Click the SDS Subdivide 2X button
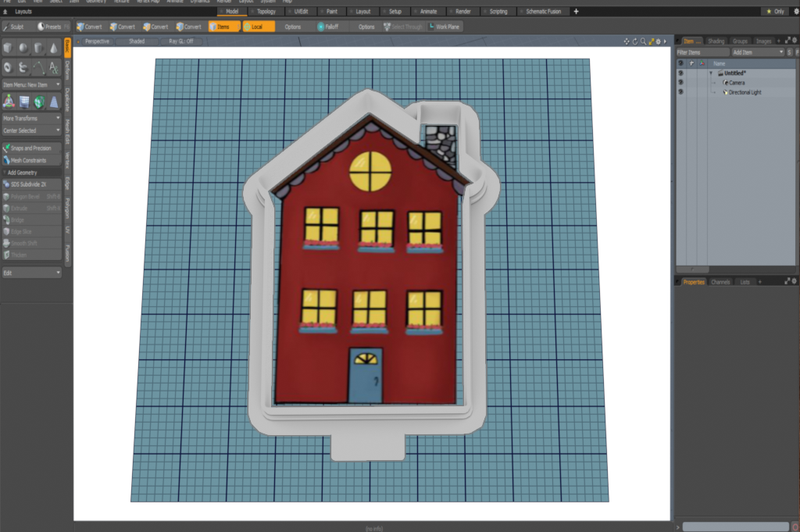The height and width of the screenshot is (532, 800). [31, 184]
